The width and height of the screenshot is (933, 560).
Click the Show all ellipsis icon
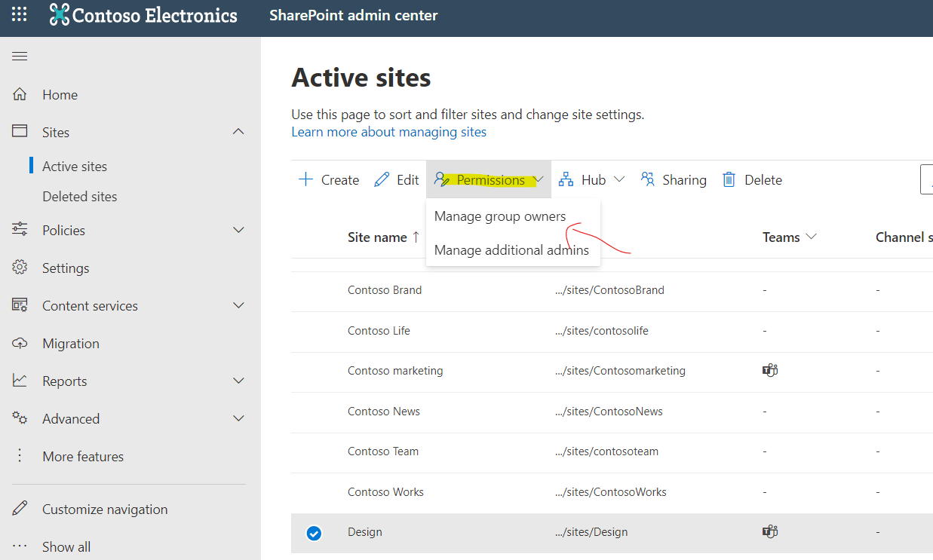point(20,546)
